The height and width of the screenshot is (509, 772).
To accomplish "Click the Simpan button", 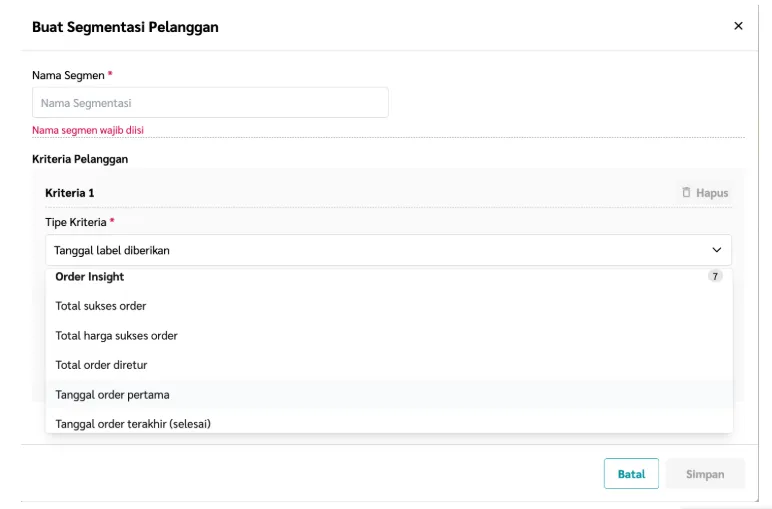I will [705, 474].
